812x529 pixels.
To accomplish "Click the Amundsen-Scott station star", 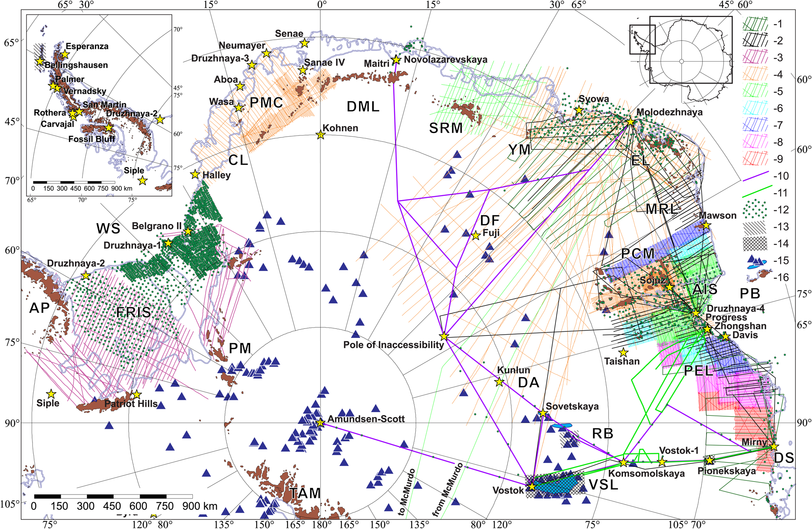I will coord(320,423).
